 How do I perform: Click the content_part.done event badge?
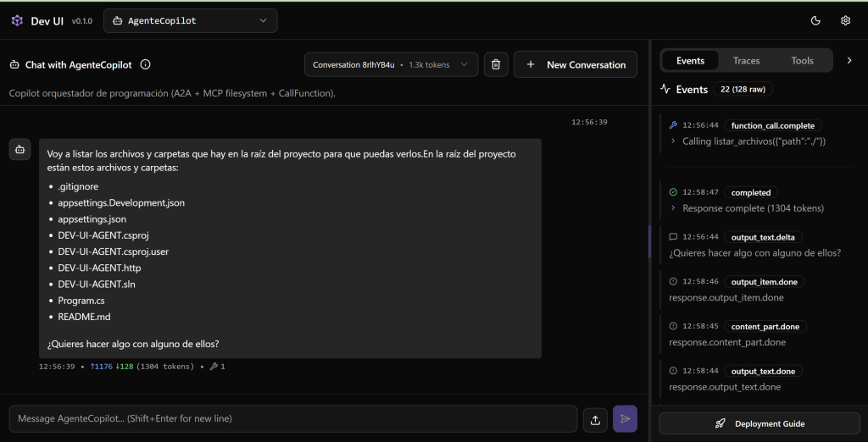(x=765, y=326)
